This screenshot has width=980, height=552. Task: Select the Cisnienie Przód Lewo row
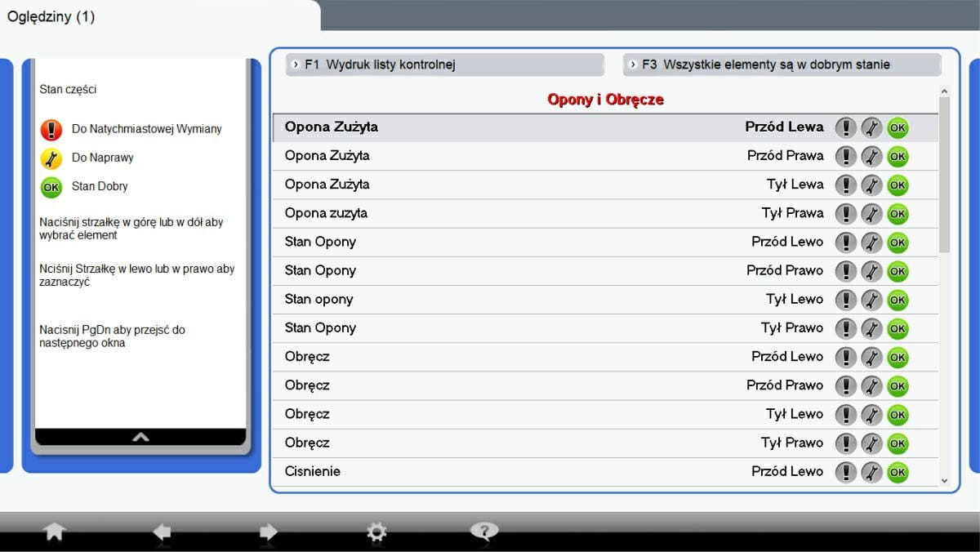point(605,471)
